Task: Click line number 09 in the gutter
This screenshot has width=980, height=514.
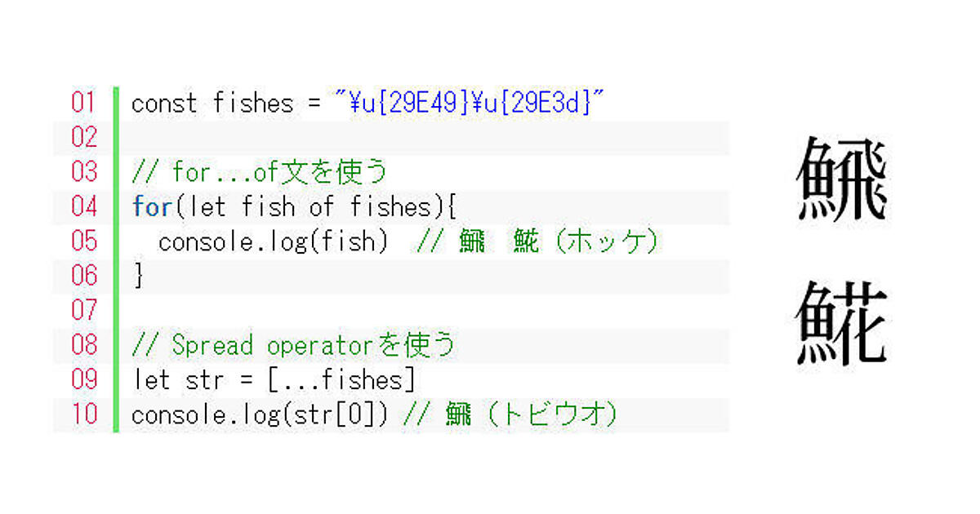Action: coord(84,379)
